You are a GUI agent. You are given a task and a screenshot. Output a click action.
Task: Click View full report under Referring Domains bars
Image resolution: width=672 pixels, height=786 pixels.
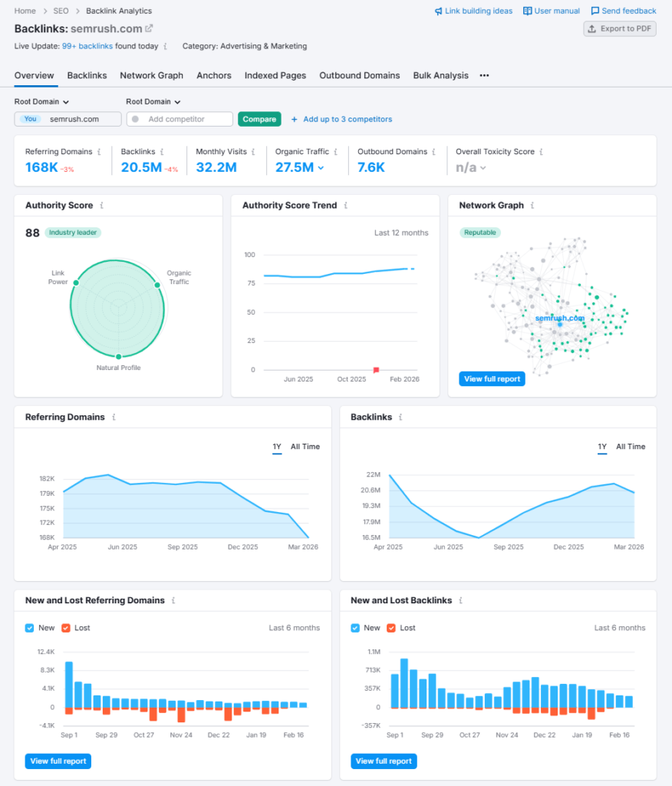[x=58, y=761]
